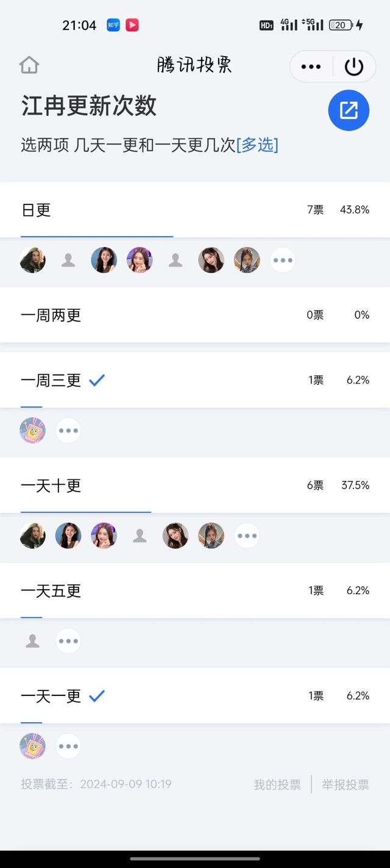Tap the 一天十更 blue progress bar
Screen dimensions: 390x868
click(86, 512)
